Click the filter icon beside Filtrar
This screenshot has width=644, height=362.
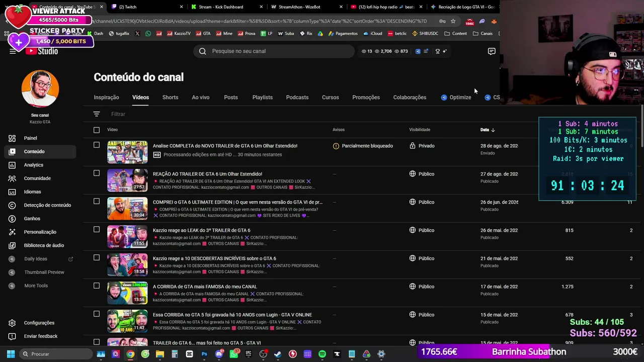pos(97,114)
